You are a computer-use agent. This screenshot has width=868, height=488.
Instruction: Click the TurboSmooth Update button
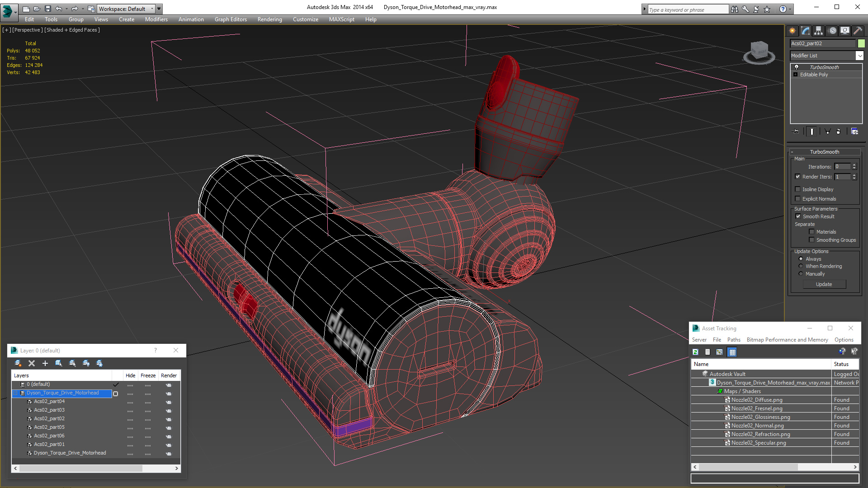[824, 284]
